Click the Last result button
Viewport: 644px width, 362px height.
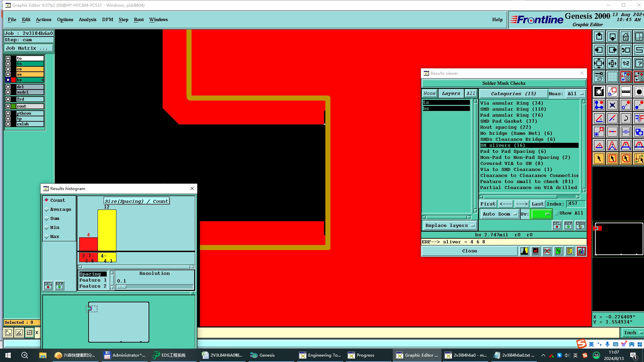click(x=537, y=204)
